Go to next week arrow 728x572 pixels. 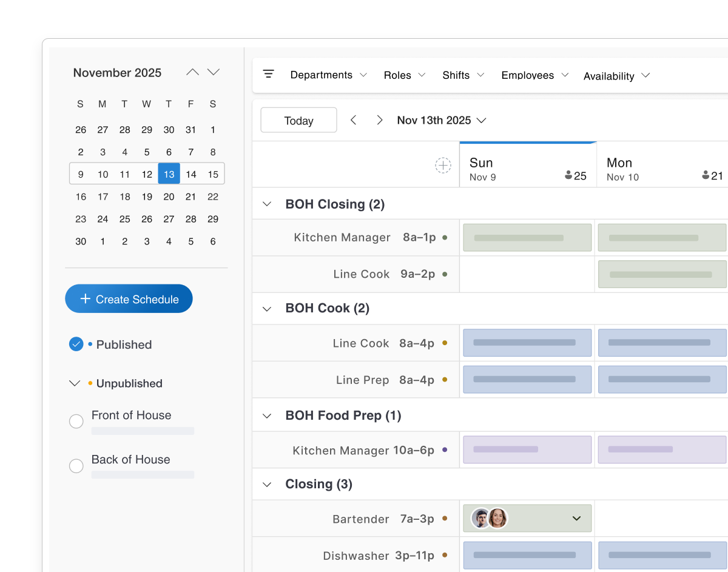coord(380,120)
